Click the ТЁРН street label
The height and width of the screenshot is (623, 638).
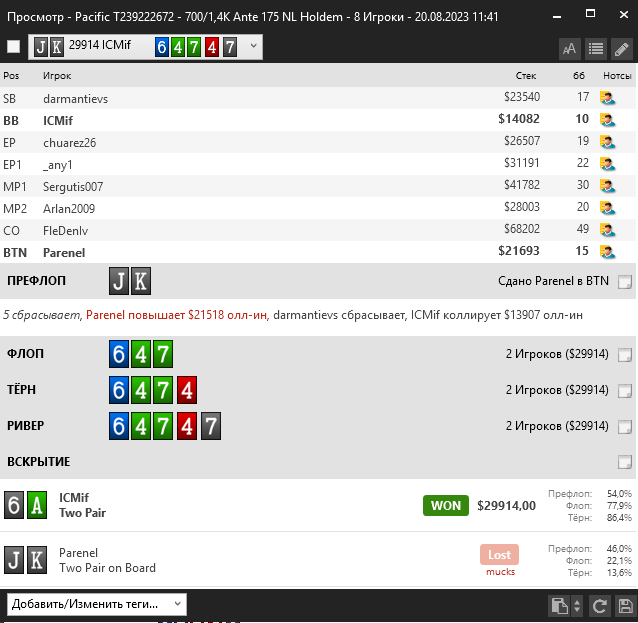[x=22, y=389]
